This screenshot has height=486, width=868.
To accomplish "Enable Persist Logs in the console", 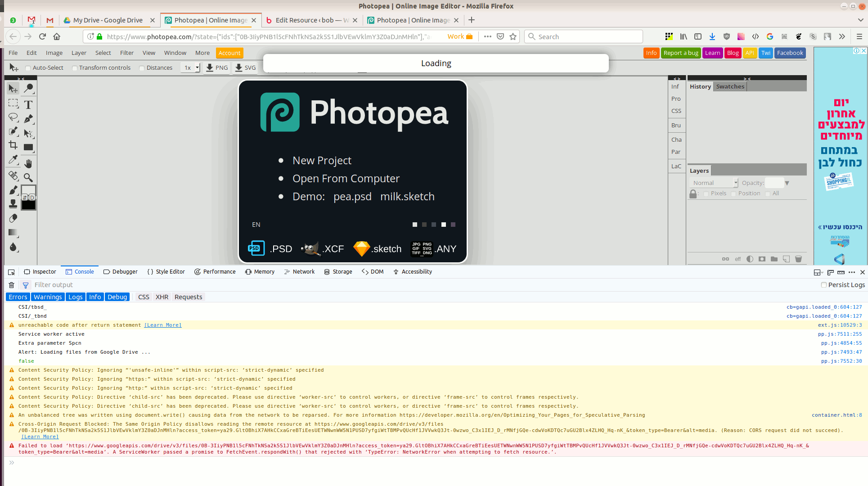I will (x=824, y=284).
